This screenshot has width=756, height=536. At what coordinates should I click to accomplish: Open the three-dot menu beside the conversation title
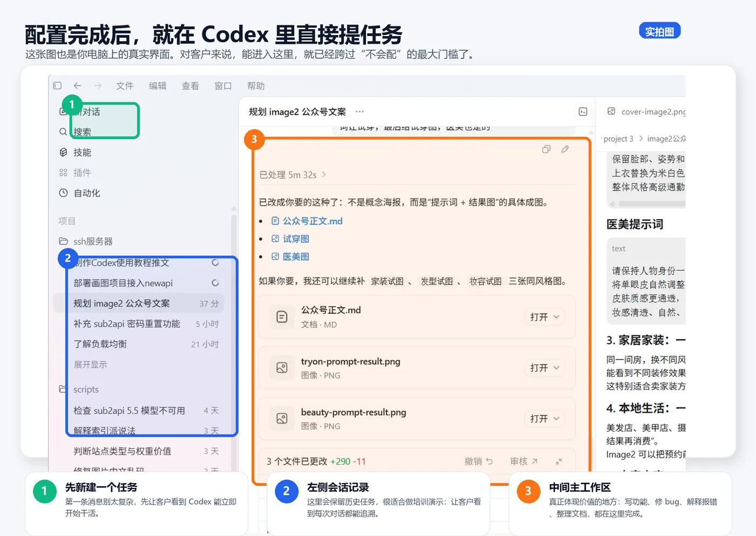click(x=360, y=112)
